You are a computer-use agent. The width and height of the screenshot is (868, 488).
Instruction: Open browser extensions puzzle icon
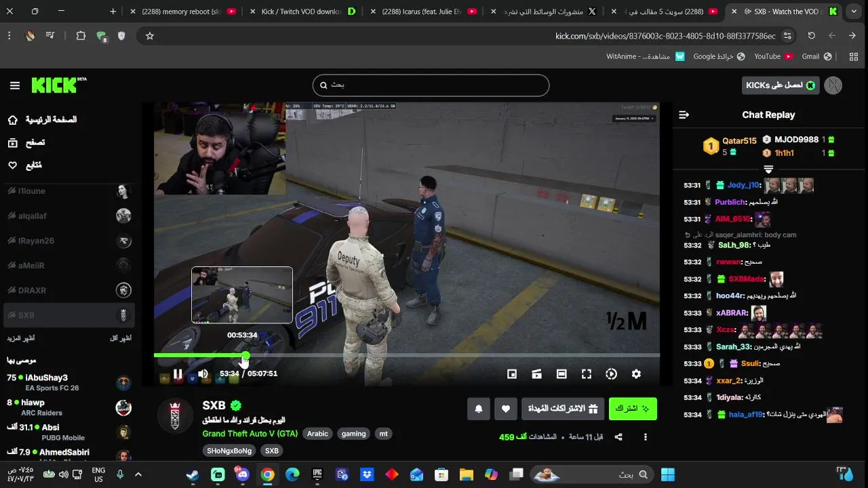81,36
